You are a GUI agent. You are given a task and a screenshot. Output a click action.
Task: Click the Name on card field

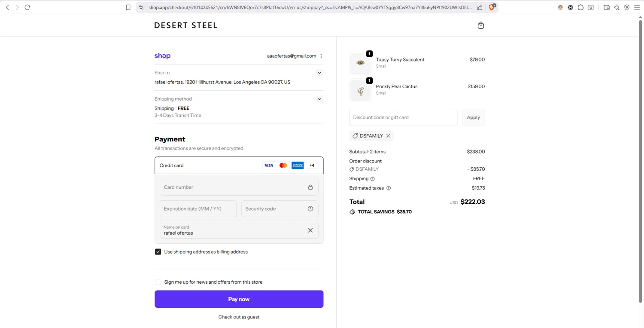coord(239,230)
